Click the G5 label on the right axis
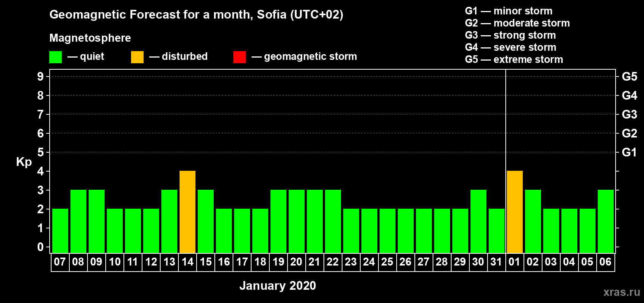The image size is (644, 303). pos(629,77)
